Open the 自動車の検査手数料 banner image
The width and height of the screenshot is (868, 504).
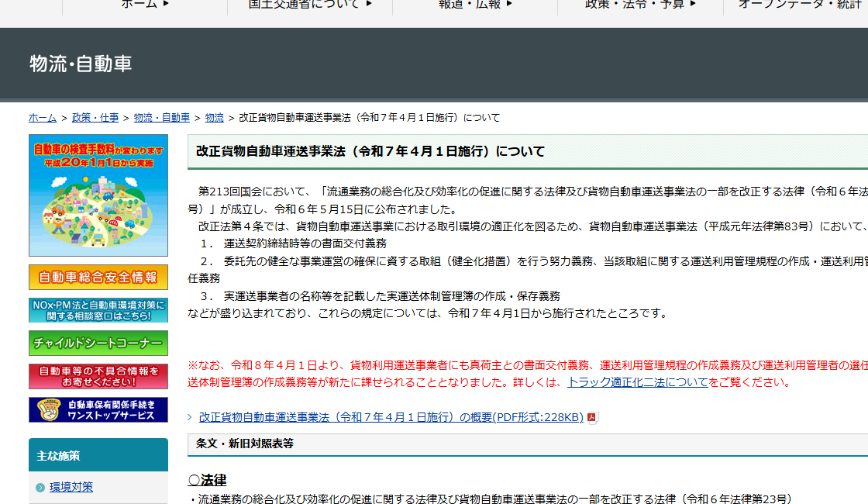click(98, 195)
